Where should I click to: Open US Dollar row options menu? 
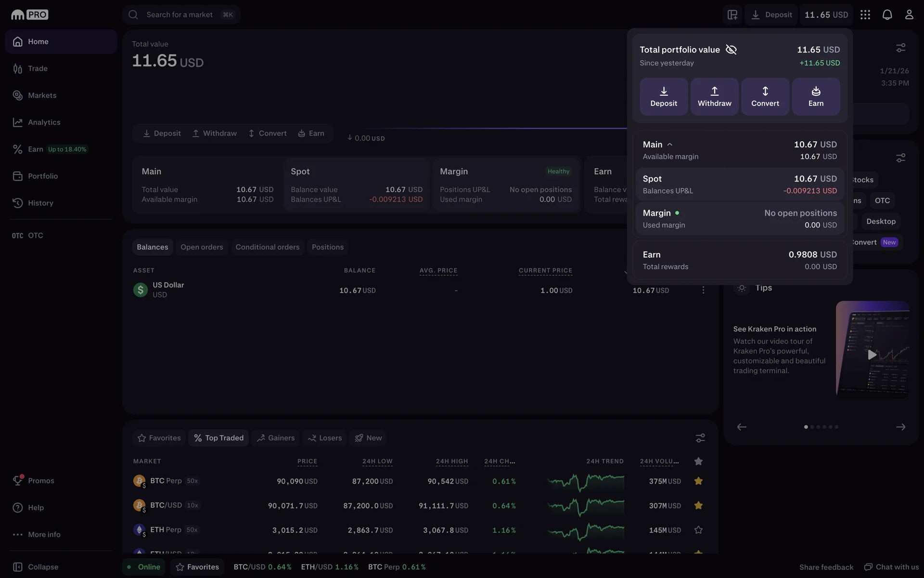(x=703, y=290)
